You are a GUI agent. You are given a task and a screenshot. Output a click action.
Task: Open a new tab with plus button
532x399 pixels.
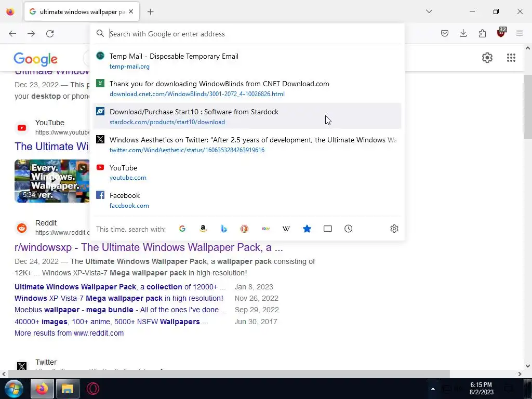coord(150,12)
